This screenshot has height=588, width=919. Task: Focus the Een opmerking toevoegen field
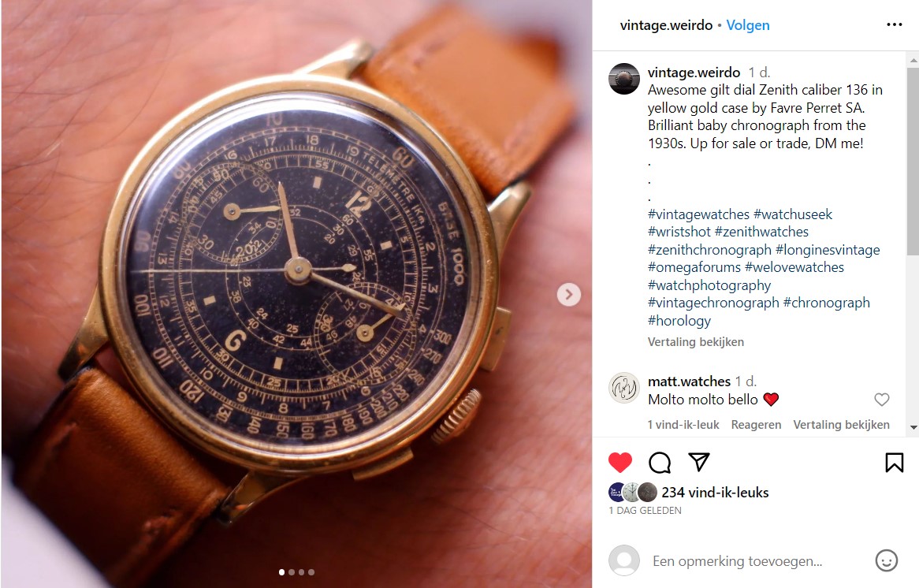pos(737,561)
